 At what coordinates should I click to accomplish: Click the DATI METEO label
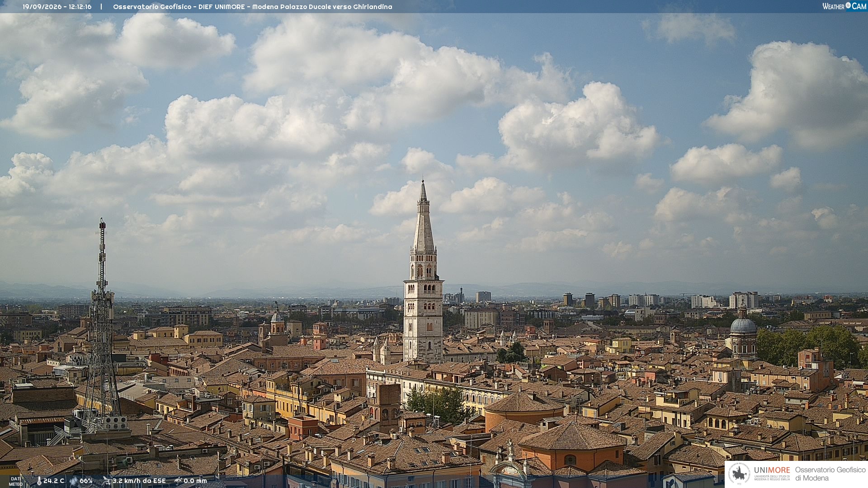coord(16,481)
